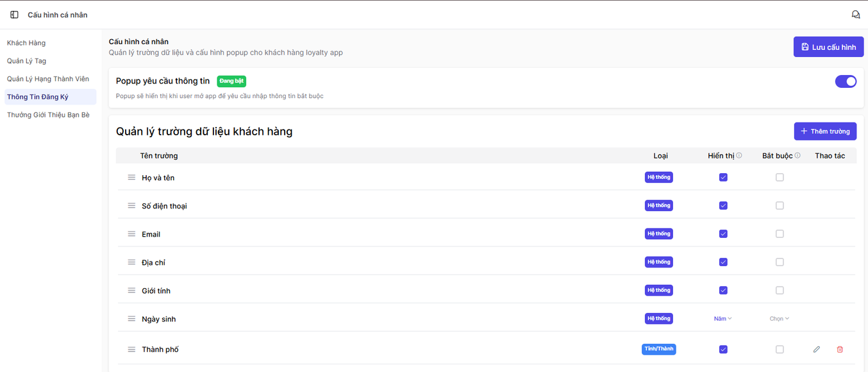Toggle the sidebar panel icon

click(x=14, y=15)
